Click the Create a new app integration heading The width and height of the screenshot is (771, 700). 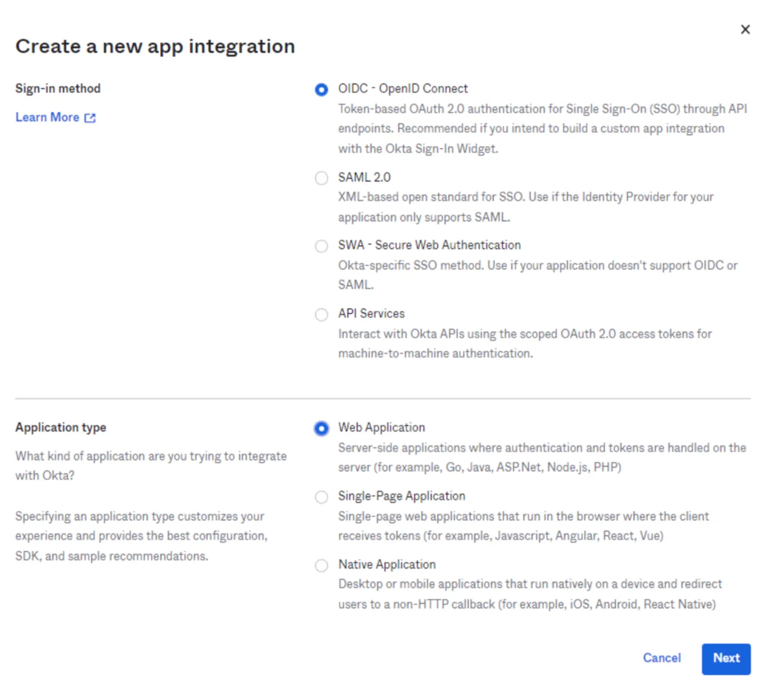coord(155,46)
